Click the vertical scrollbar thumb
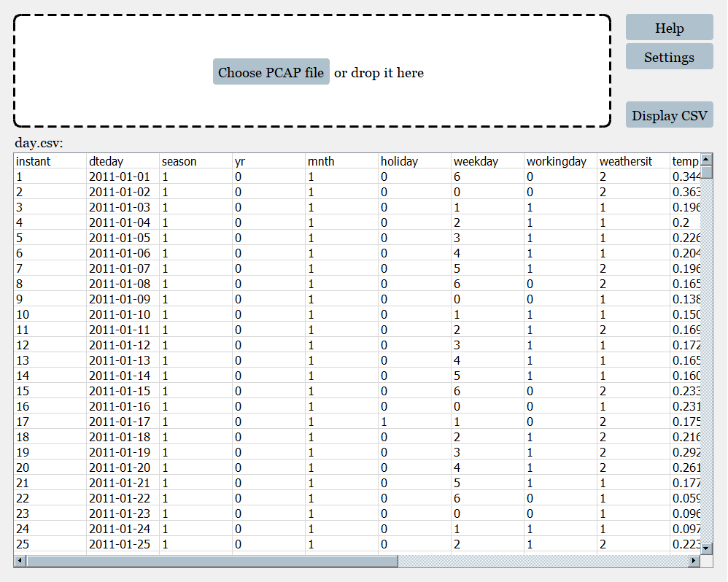This screenshot has height=582, width=728. [x=706, y=172]
